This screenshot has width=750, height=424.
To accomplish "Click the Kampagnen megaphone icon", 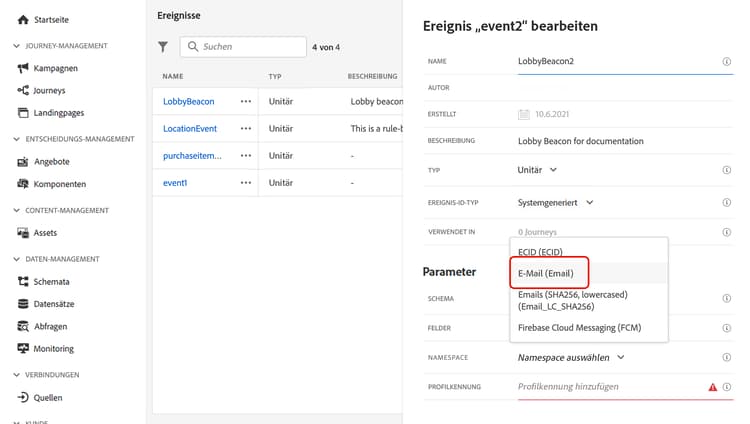I will pyautogui.click(x=23, y=68).
